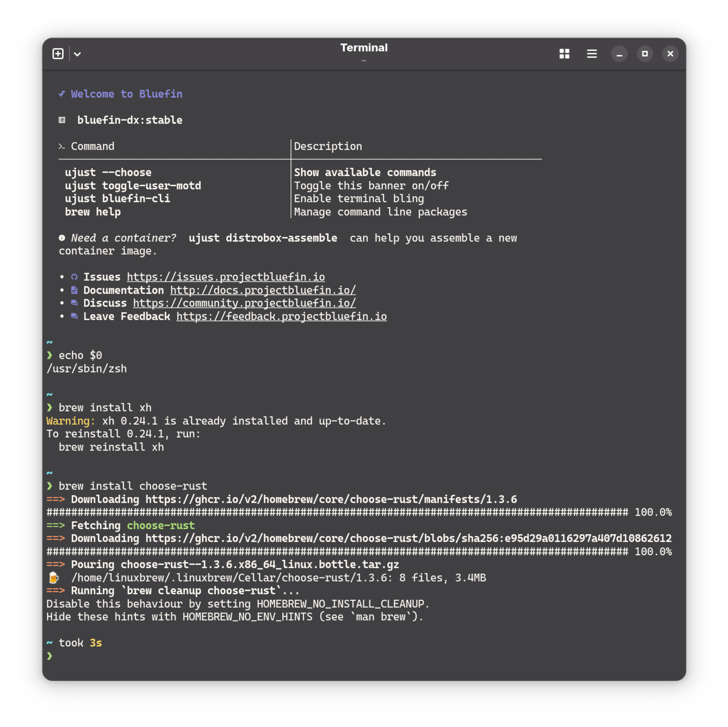Open the docs.projectbluefin.io documentation link
Image resolution: width=728 pixels, height=727 pixels.
tap(263, 290)
